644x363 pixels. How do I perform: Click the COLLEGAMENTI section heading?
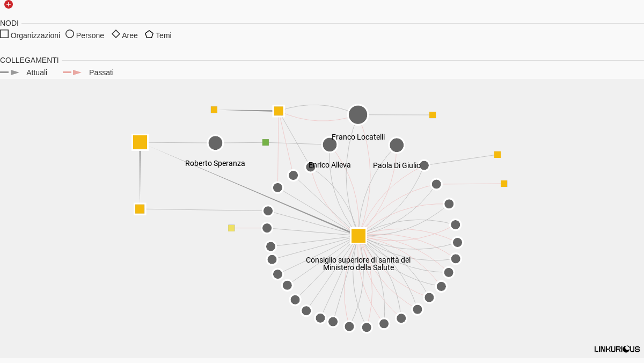pos(30,60)
